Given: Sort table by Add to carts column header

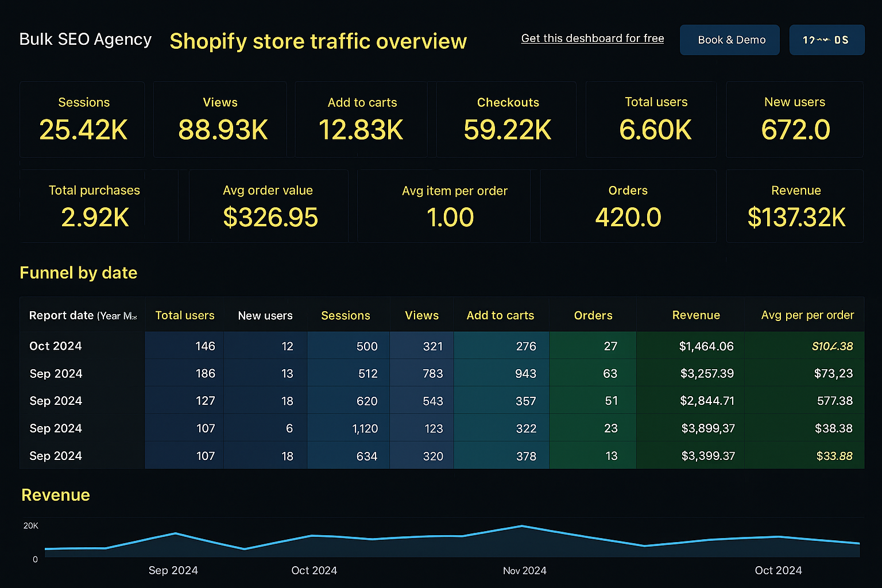Looking at the screenshot, I should [x=500, y=315].
